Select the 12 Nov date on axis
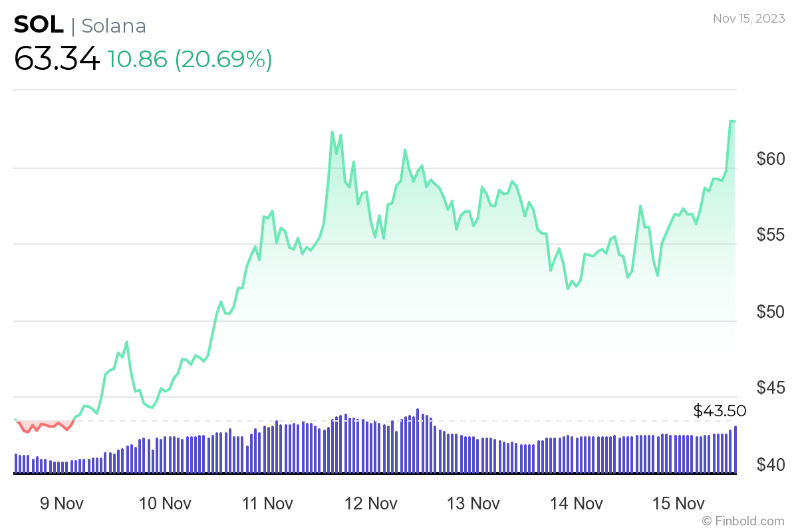This screenshot has width=798, height=532. pos(369,503)
